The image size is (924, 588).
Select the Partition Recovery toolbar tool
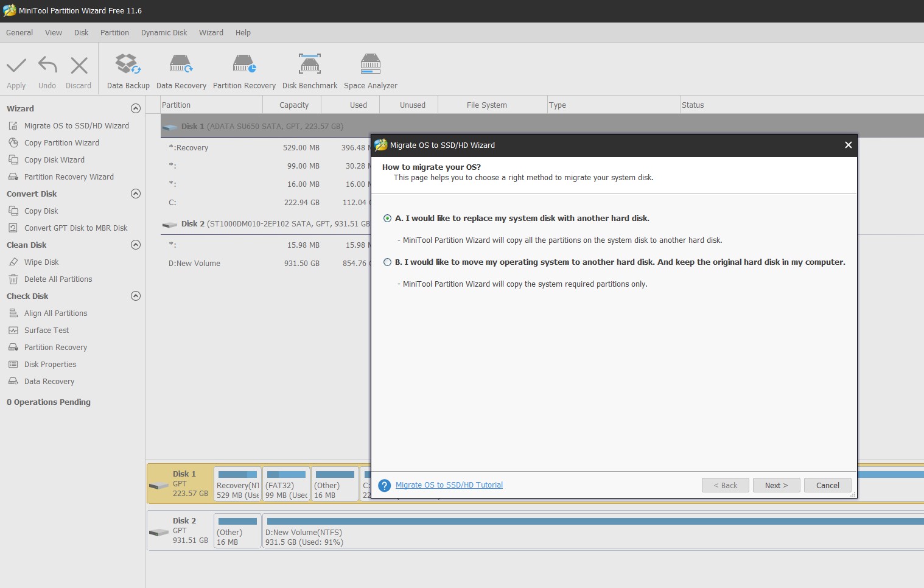(x=243, y=69)
